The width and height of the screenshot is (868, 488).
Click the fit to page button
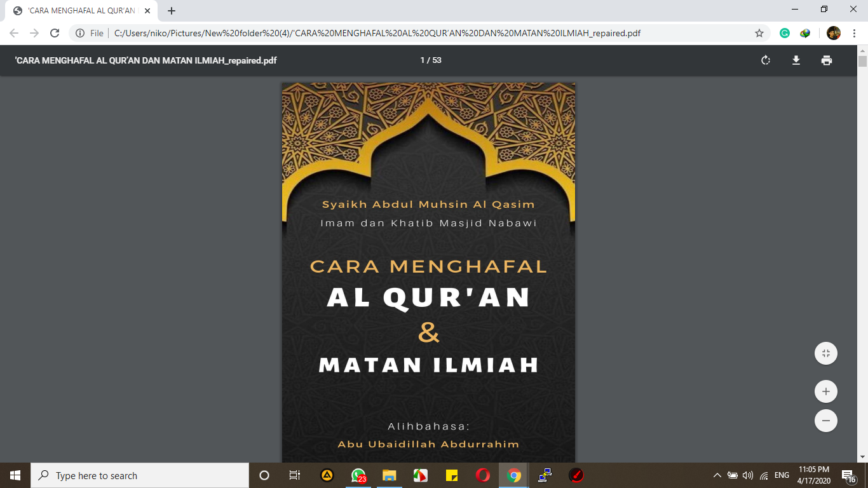pyautogui.click(x=826, y=353)
